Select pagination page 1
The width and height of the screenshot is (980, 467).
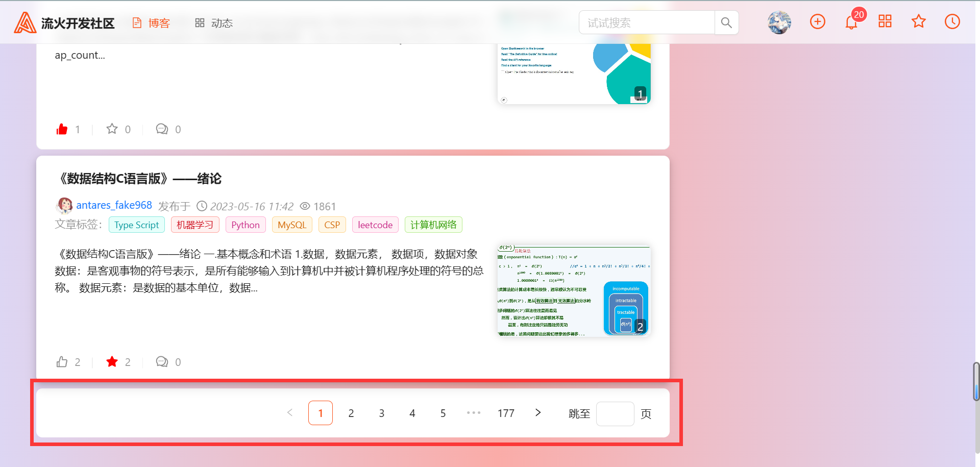pos(321,413)
